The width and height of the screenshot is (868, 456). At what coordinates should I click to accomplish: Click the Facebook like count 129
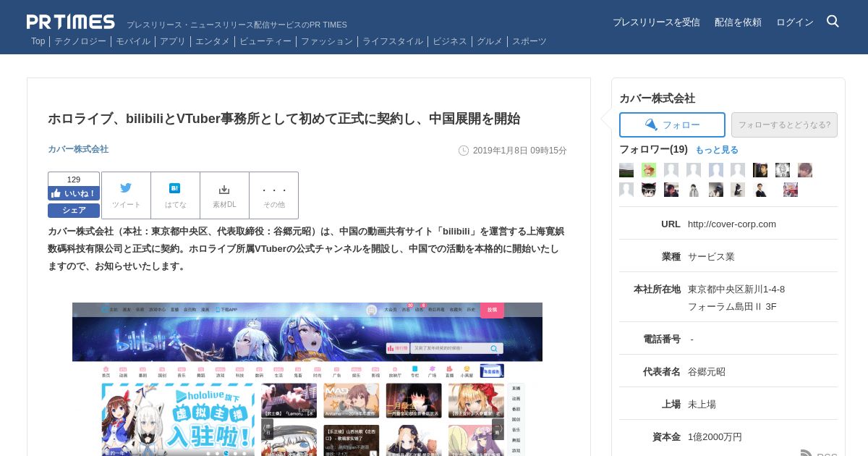pos(74,180)
